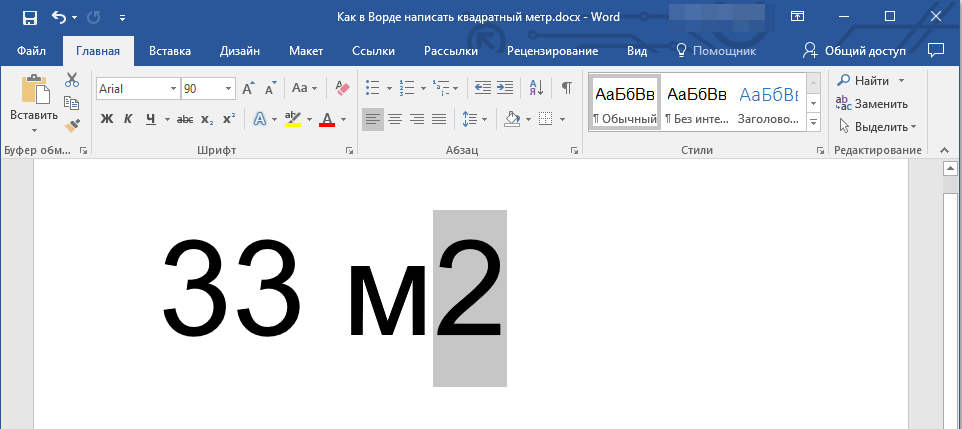Toggle italic formatting К
The image size is (962, 429).
click(128, 119)
